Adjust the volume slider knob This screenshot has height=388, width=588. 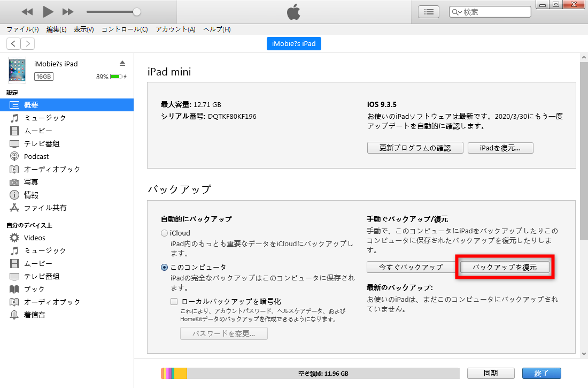click(x=137, y=12)
